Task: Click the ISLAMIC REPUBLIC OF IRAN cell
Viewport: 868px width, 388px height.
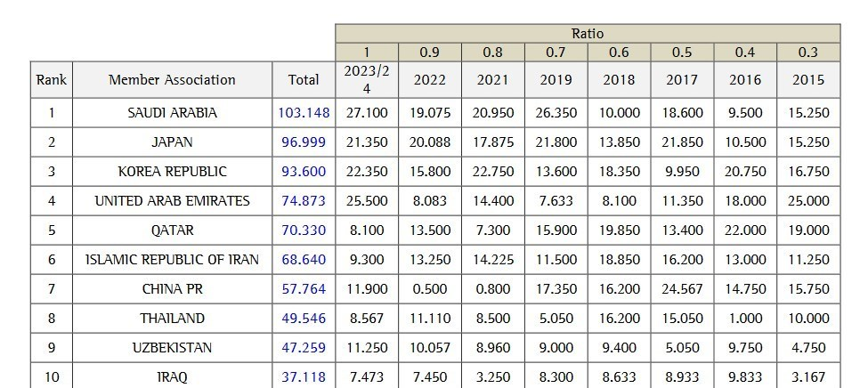Action: tap(172, 260)
